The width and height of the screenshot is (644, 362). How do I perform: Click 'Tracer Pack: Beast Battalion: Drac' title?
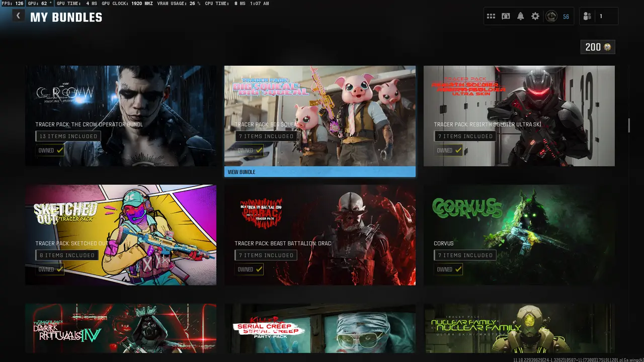point(283,243)
